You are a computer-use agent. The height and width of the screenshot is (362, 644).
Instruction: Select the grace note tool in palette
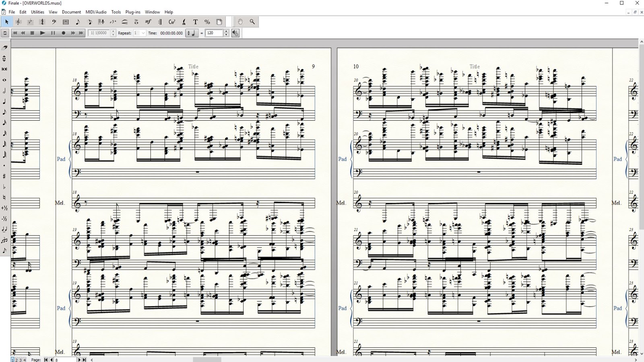click(4, 251)
